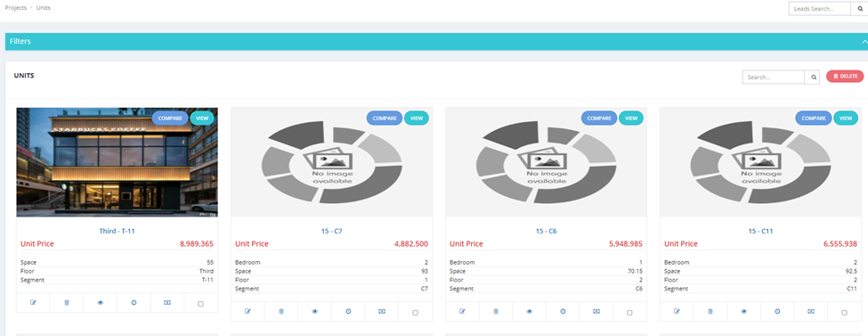
Task: Edit the 15 - C11 unit
Action: click(x=677, y=312)
